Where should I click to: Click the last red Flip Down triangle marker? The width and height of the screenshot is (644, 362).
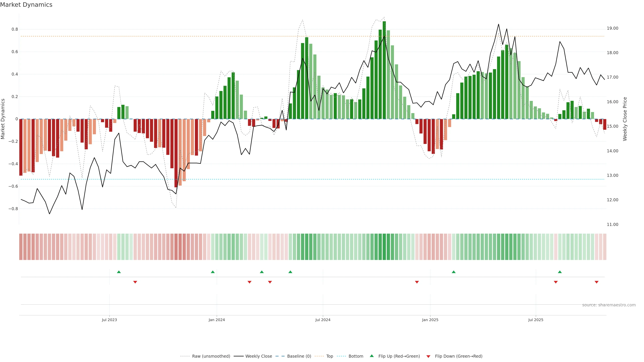[597, 282]
